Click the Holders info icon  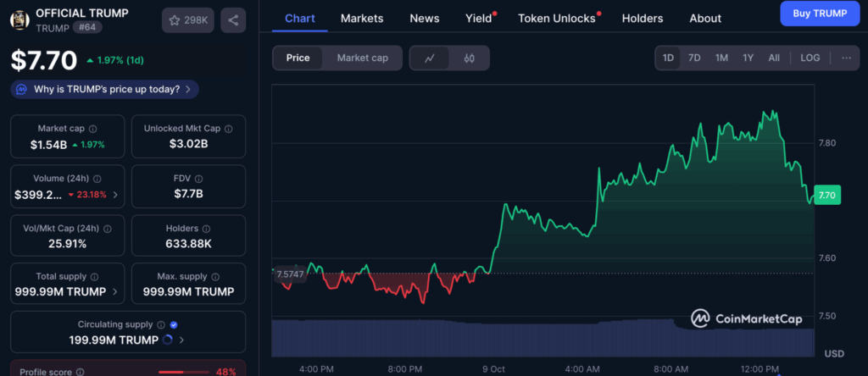[x=206, y=229]
